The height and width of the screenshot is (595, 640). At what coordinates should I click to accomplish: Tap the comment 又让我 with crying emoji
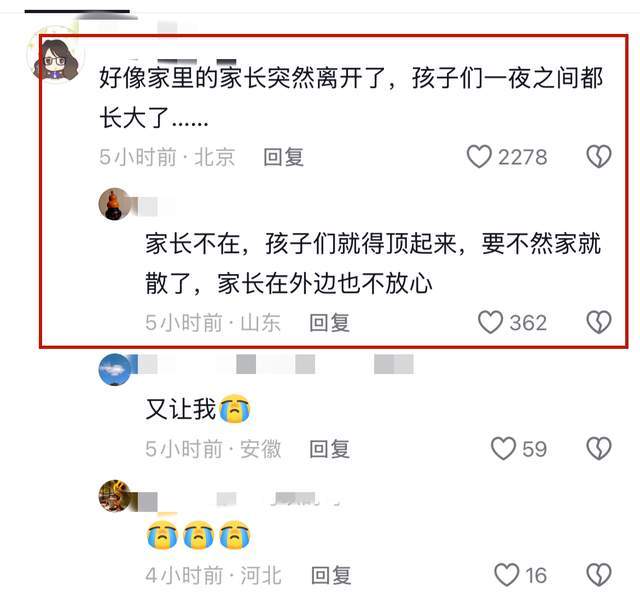tap(198, 409)
